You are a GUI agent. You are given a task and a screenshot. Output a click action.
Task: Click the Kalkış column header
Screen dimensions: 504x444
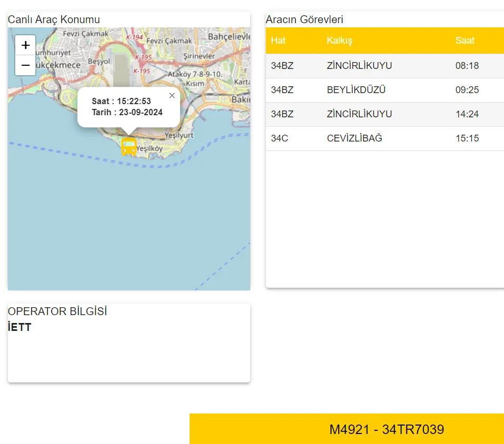tap(339, 41)
